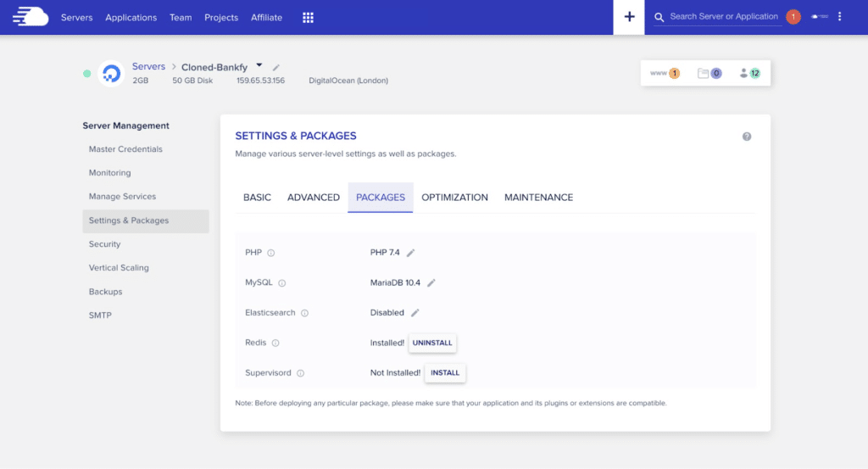The image size is (868, 469).
Task: Edit PHP 7.4 version pencil icon
Action: (x=411, y=253)
